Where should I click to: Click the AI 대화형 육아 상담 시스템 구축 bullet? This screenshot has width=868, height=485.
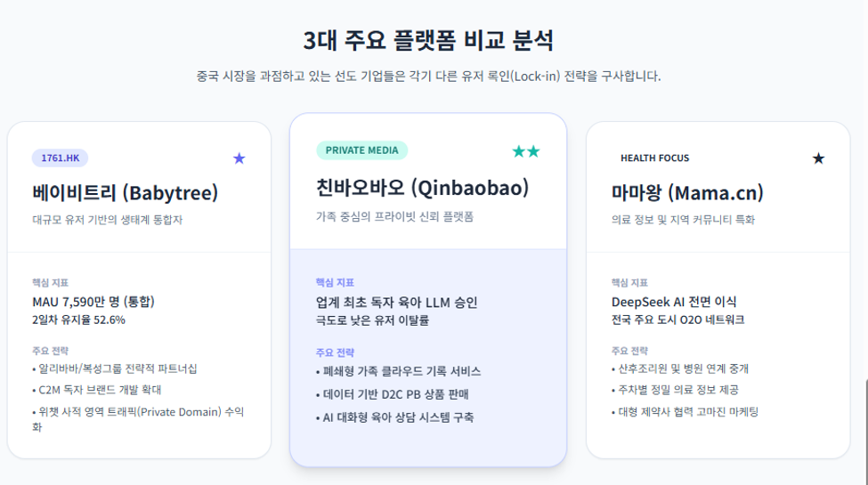coord(394,417)
